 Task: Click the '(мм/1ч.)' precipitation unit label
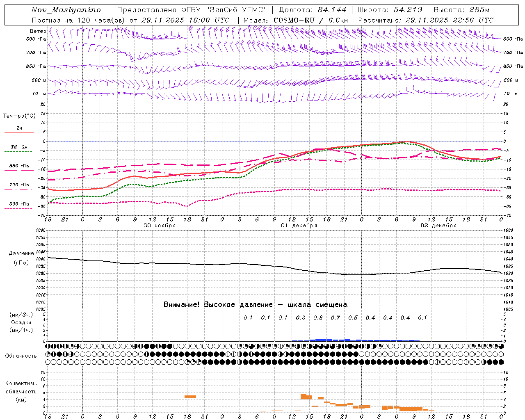(21, 330)
